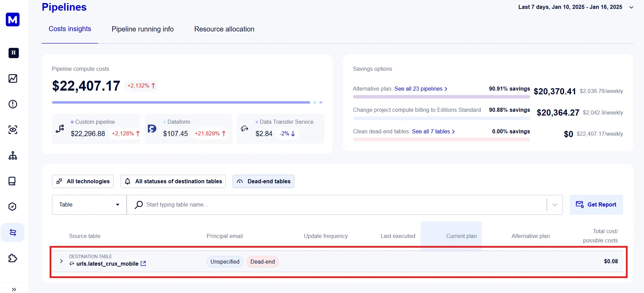This screenshot has height=293, width=644.
Task: Toggle All statuses of destination tables filter
Action: (x=173, y=182)
